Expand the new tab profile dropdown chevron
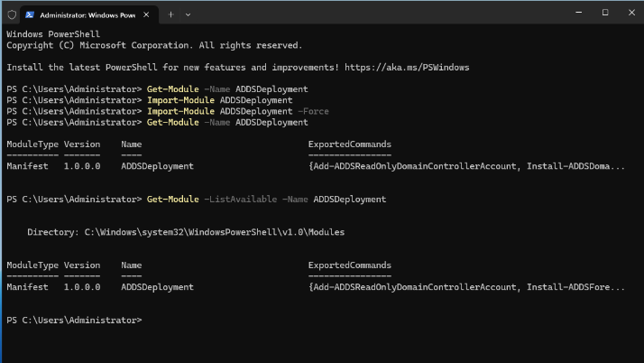This screenshot has width=644, height=363. point(191,14)
